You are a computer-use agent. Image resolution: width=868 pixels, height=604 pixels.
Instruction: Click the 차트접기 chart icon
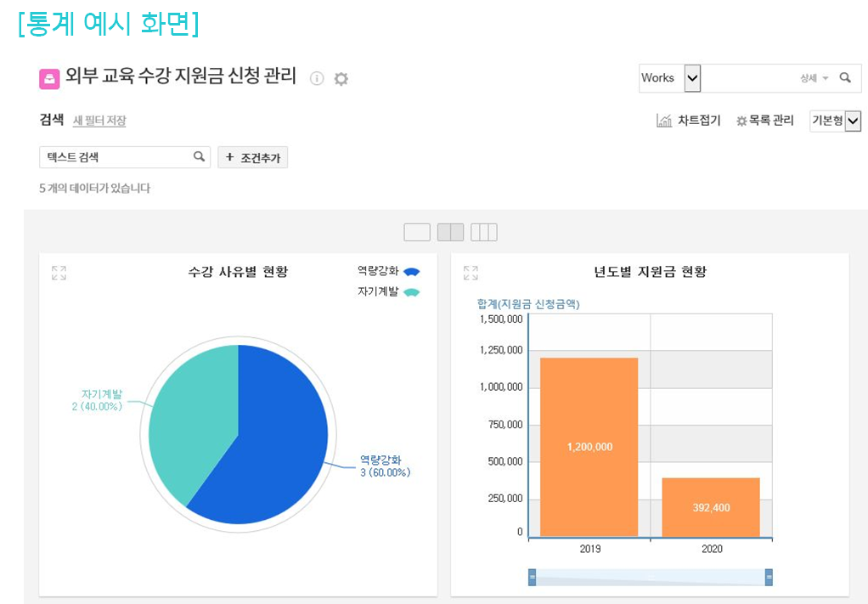point(664,121)
